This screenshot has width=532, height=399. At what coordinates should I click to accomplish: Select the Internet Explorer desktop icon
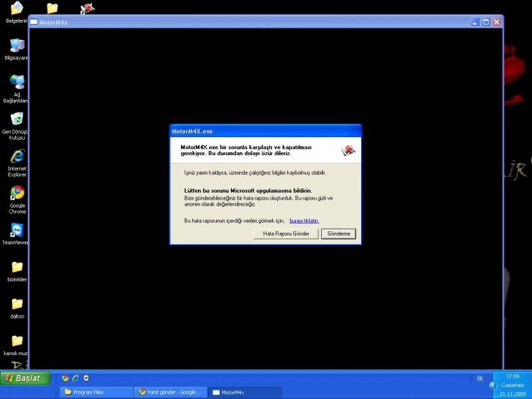tap(17, 163)
